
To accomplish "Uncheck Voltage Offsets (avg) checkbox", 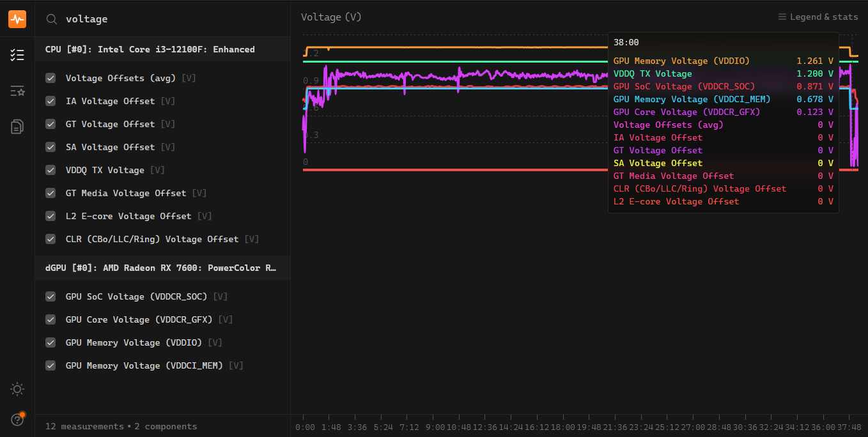I will pos(50,78).
